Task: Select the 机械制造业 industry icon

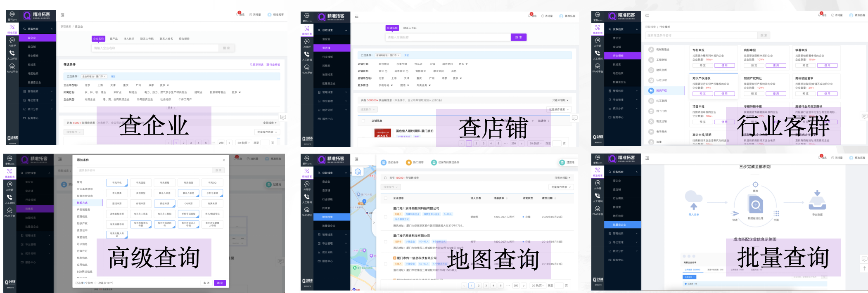Action: click(x=651, y=50)
